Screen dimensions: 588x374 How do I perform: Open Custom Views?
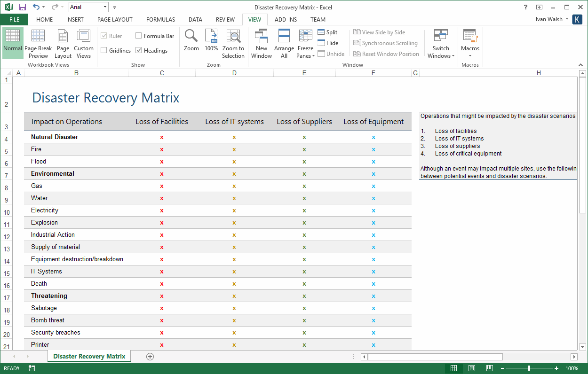coord(84,43)
